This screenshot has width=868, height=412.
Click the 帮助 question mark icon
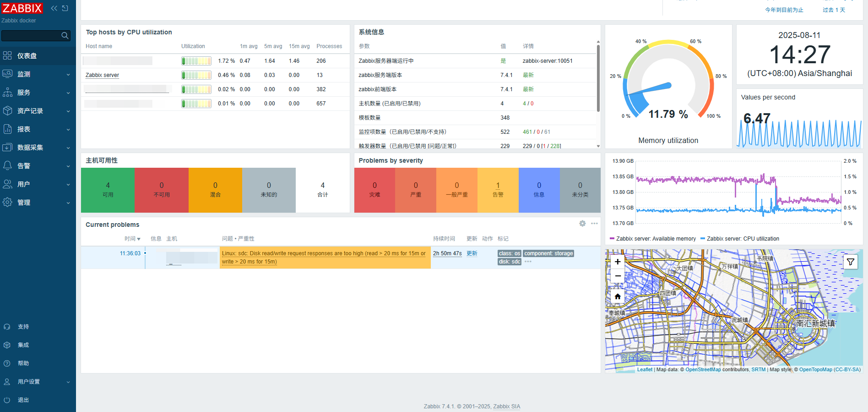[x=7, y=363]
